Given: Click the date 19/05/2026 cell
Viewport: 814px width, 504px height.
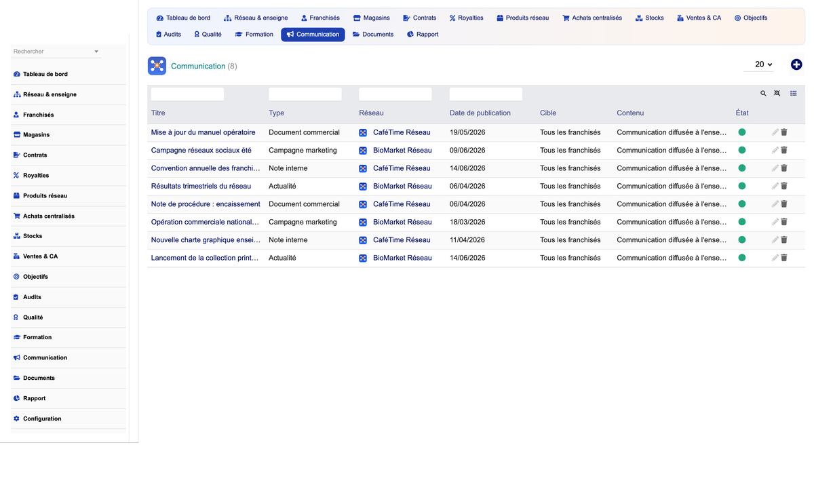Looking at the screenshot, I should click(x=467, y=132).
